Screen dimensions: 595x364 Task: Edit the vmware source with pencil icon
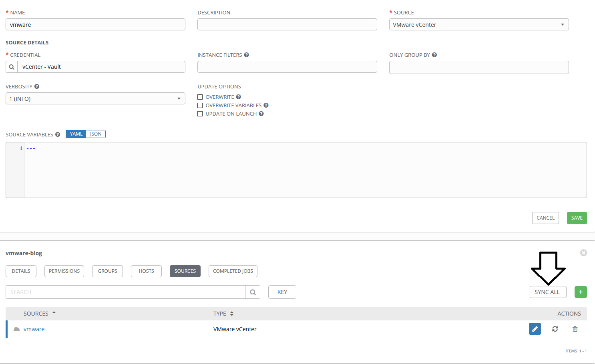coord(535,329)
